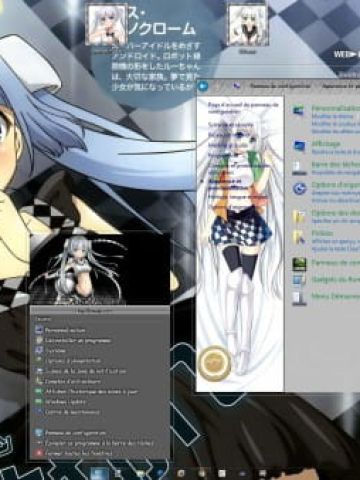Open the Affichage monitor icon
Viewport: 360px width, 480px height.
point(299,146)
